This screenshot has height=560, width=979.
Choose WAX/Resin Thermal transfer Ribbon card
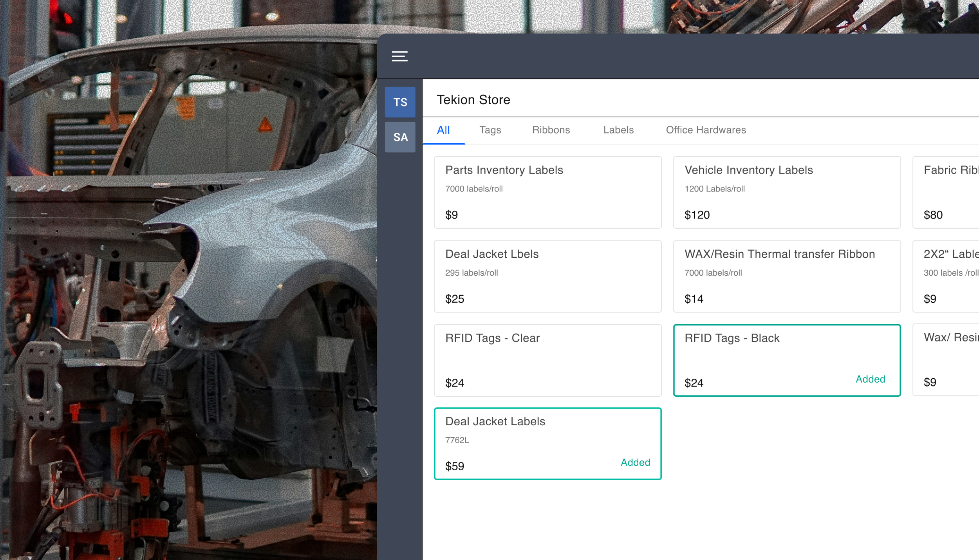[x=786, y=276]
